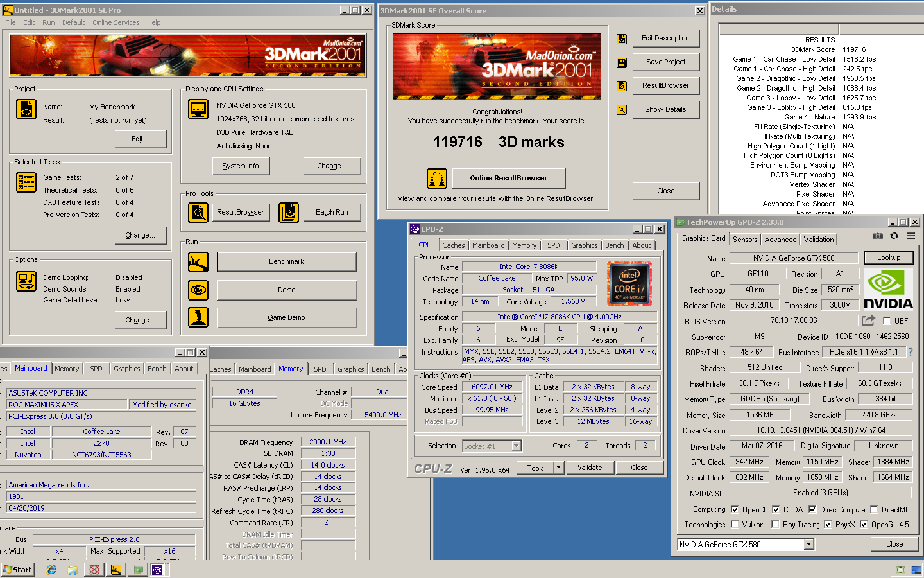This screenshot has width=924, height=578.
Task: Click the Options icon in 3DMark2001
Action: (x=26, y=281)
